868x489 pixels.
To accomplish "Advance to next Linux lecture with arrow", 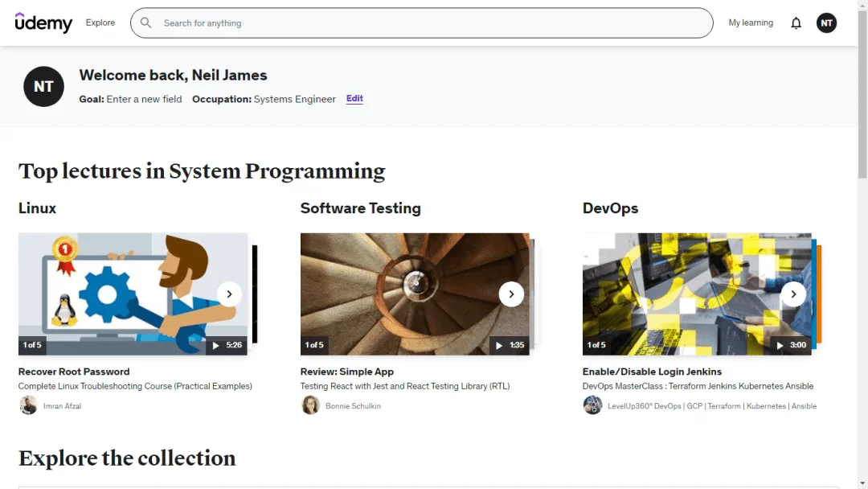I will (229, 294).
